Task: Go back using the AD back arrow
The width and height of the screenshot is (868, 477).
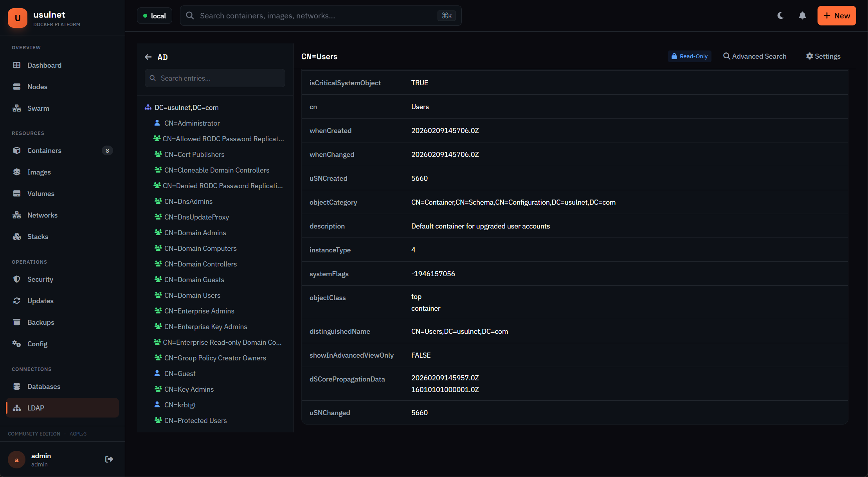Action: point(148,57)
